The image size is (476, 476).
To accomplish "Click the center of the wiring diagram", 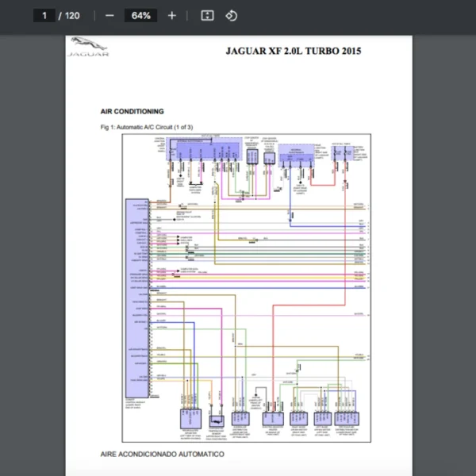I will tap(246, 287).
